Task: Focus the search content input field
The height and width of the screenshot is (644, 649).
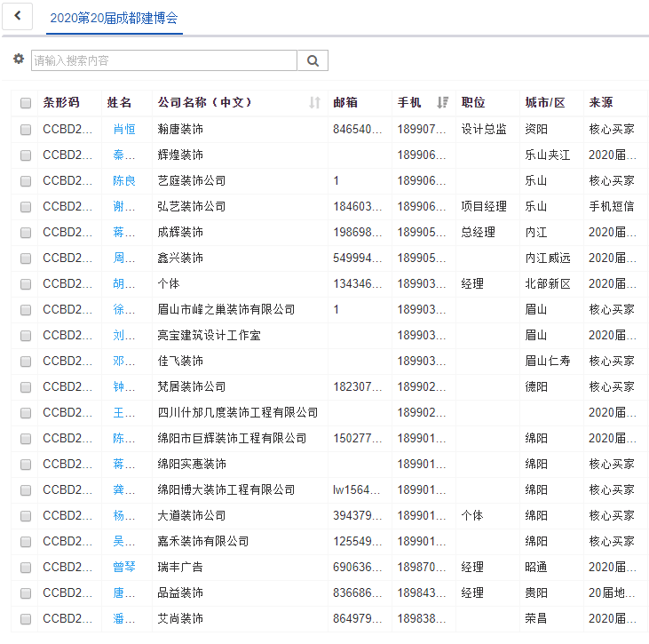Action: 164,60
